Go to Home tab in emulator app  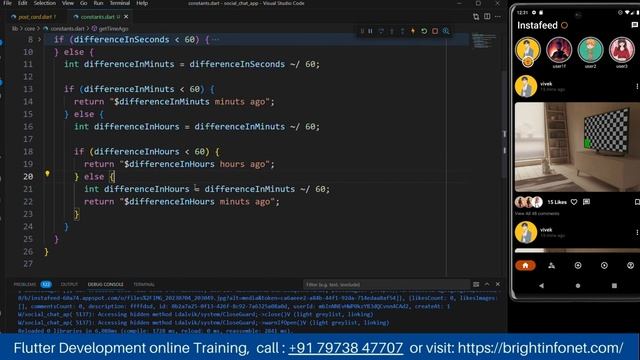pos(525,266)
